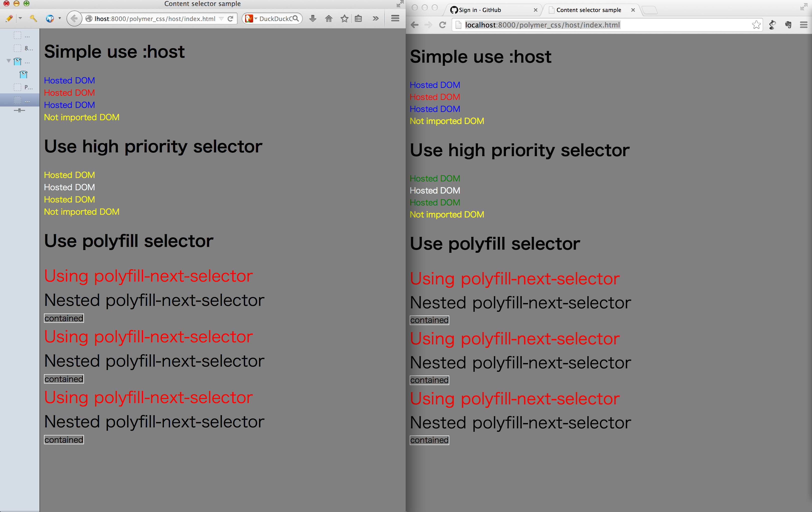This screenshot has width=812, height=512.
Task: Click inside the Chrome address bar
Action: [x=573, y=25]
